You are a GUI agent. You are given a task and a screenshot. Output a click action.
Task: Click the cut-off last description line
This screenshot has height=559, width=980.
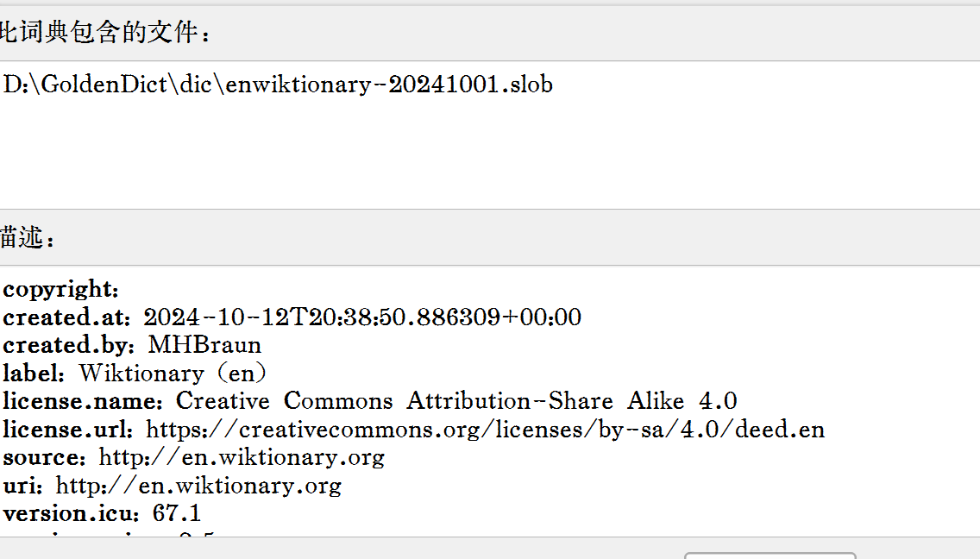pyautogui.click(x=110, y=533)
